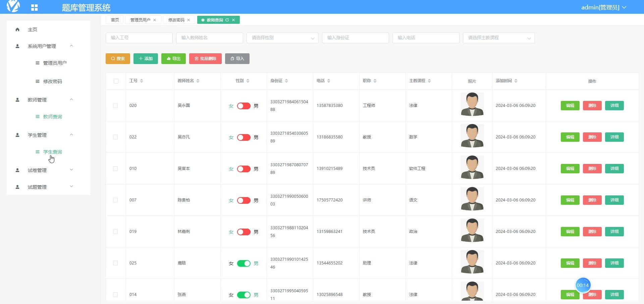Collapse the 系统用户管理 menu group
Screen dimensions: 644x304
[x=71, y=46]
